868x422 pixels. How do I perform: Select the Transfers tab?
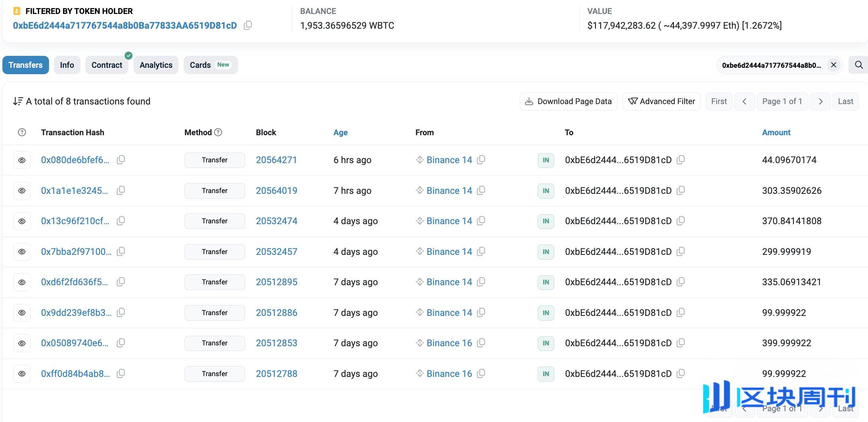(26, 65)
